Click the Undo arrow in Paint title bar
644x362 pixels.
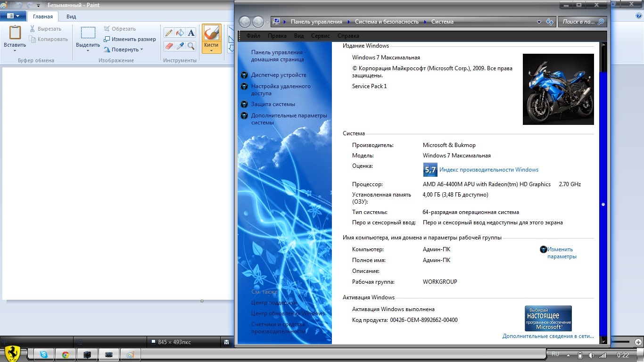coord(19,5)
